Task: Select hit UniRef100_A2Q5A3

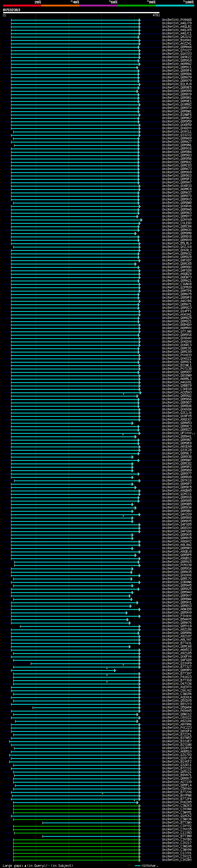Action: coord(177,392)
